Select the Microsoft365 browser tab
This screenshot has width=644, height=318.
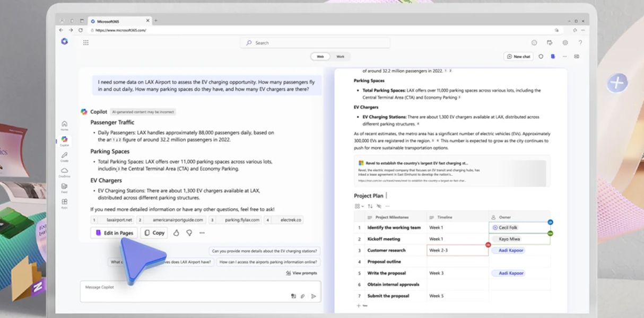pyautogui.click(x=119, y=21)
